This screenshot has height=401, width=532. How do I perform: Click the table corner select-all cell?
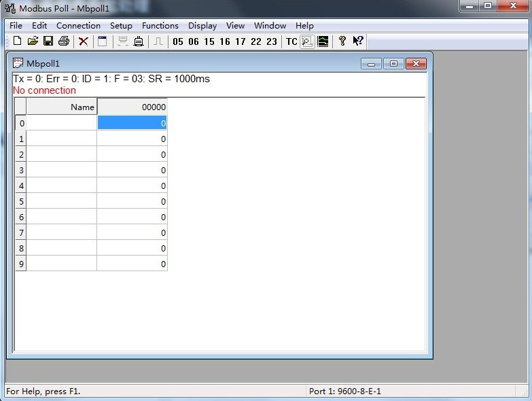tap(20, 107)
